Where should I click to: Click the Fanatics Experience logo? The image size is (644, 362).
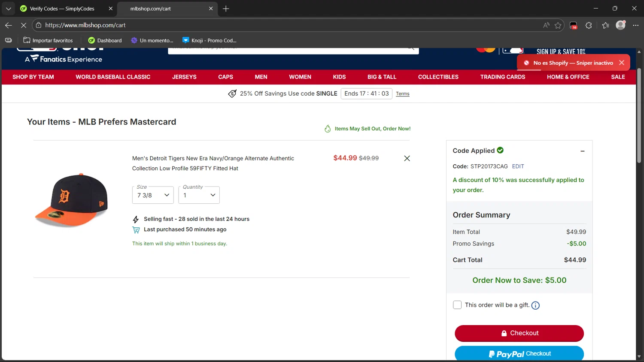tap(64, 59)
